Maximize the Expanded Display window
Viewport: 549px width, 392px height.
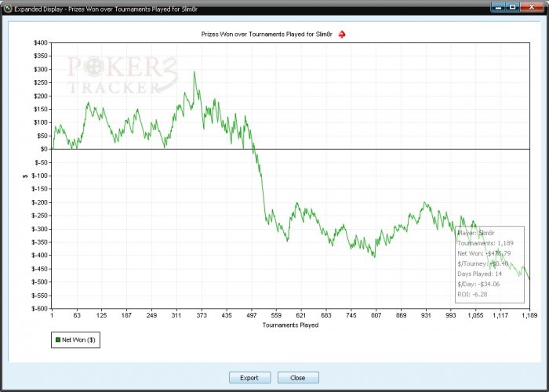coord(513,7)
